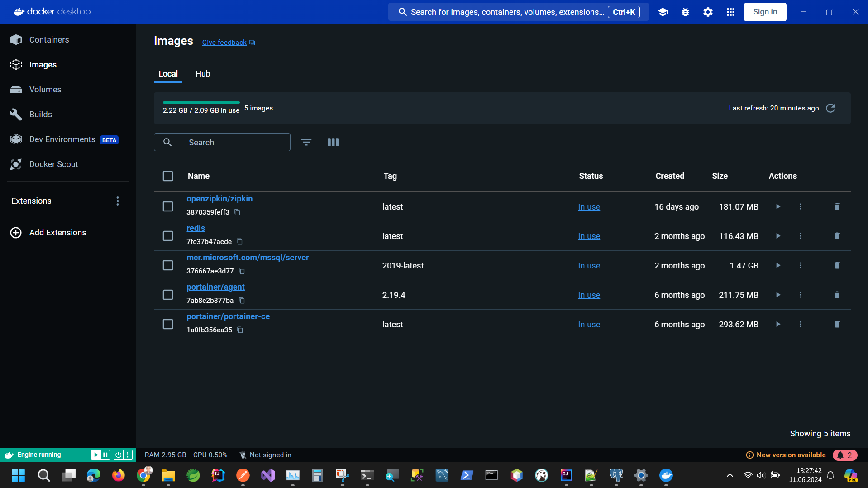This screenshot has width=868, height=488.
Task: Click New version available notice
Action: [786, 455]
